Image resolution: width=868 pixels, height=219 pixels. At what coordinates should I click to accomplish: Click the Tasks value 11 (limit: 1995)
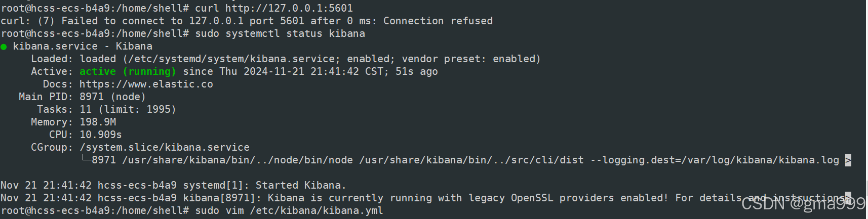128,109
